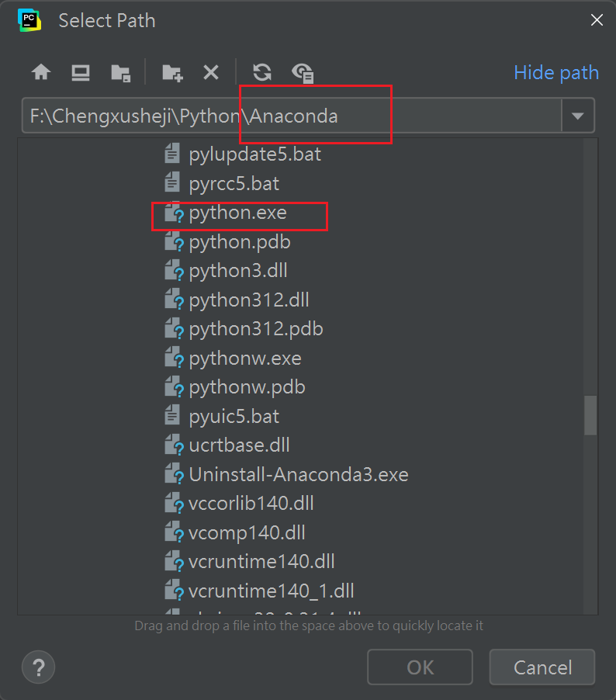Open the path history dropdown arrow
The image size is (616, 700).
[578, 116]
